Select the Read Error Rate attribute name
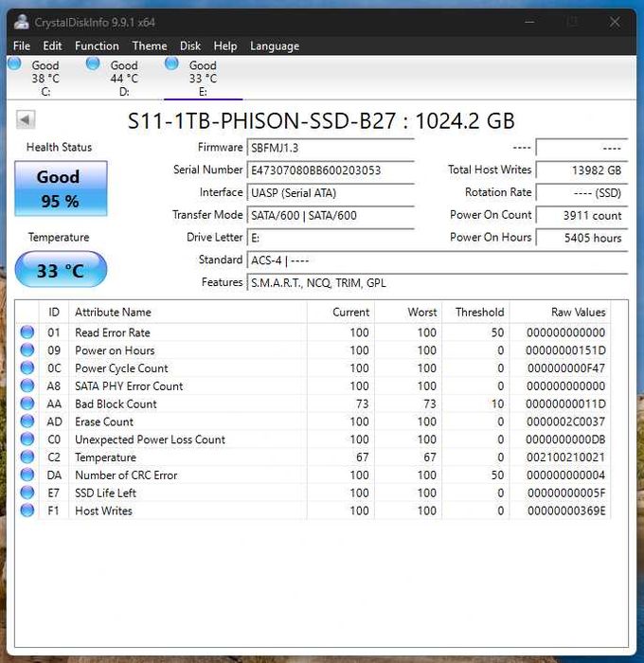644x663 pixels. tap(113, 332)
